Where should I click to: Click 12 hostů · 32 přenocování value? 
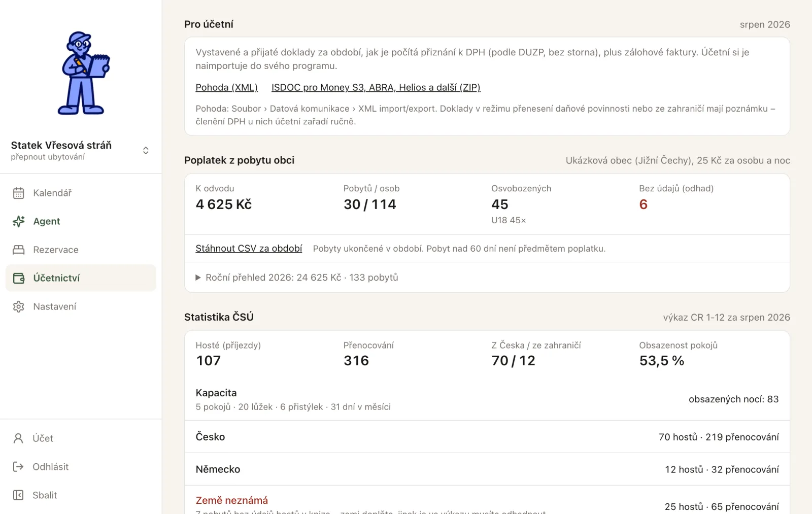pyautogui.click(x=722, y=469)
